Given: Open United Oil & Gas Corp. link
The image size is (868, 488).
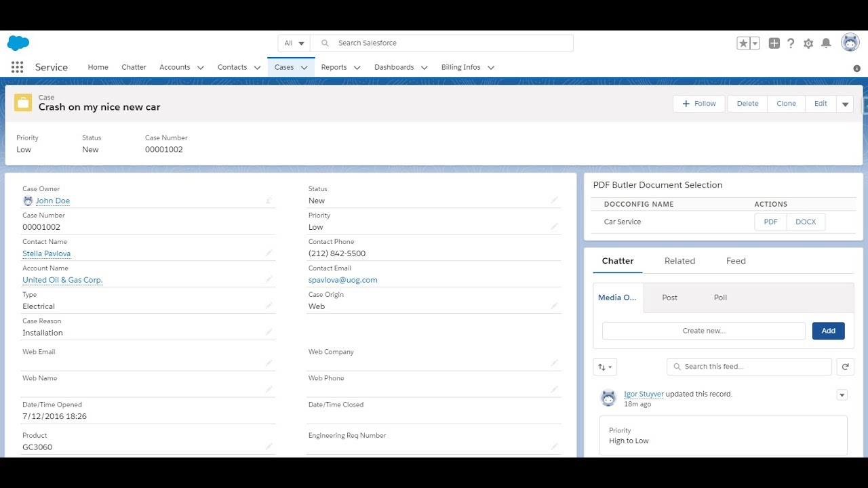Looking at the screenshot, I should pyautogui.click(x=62, y=280).
